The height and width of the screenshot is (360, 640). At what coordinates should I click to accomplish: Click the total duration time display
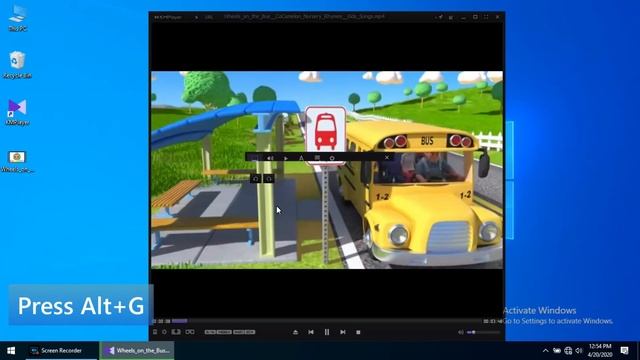point(493,321)
